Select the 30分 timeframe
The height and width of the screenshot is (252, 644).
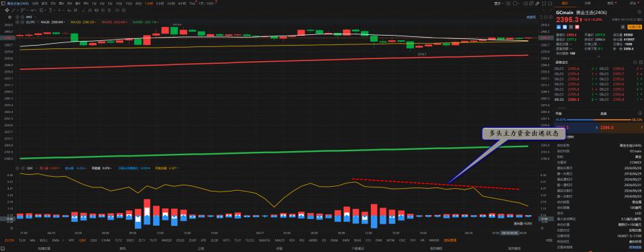click(139, 3)
